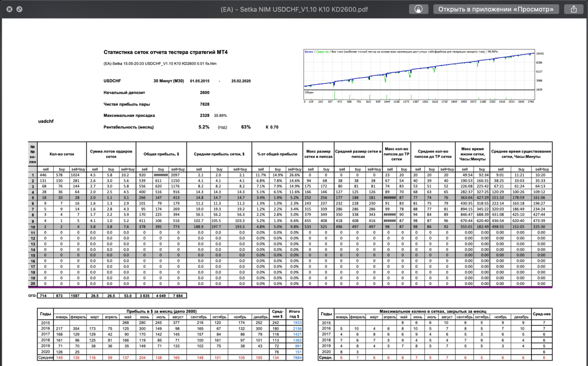The image size is (588, 366).
Task: Select the 'Статистика сеток отчета' heading
Action: [165, 52]
